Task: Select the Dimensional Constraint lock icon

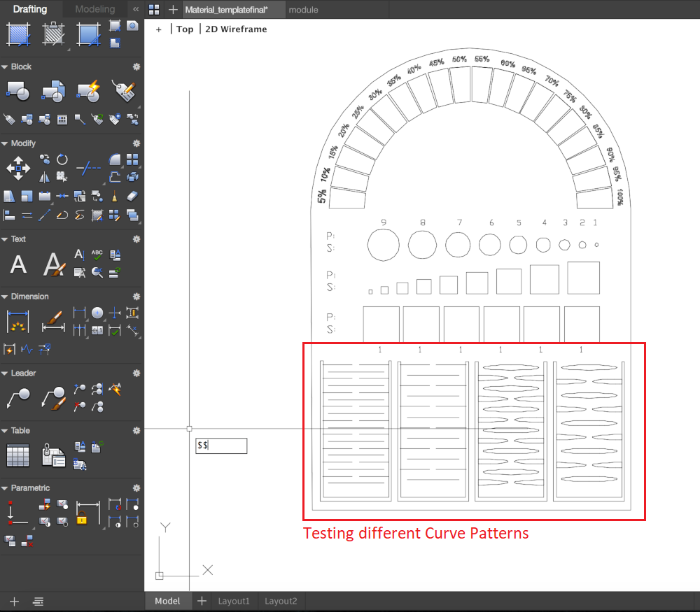Action: (88, 513)
